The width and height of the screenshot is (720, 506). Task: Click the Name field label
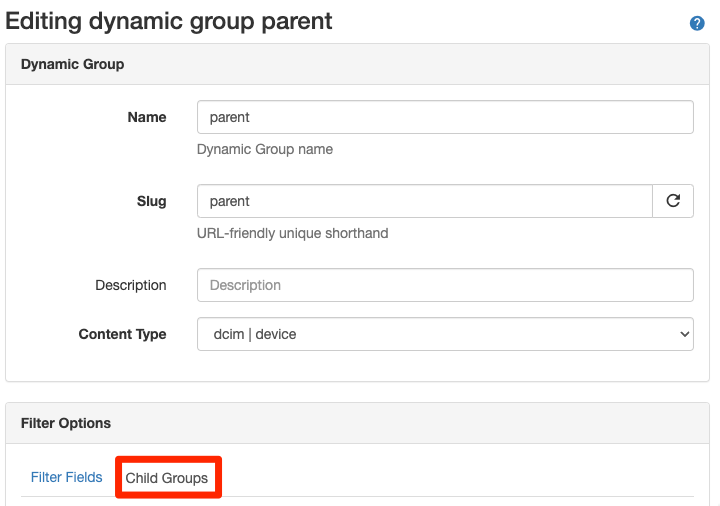(147, 117)
